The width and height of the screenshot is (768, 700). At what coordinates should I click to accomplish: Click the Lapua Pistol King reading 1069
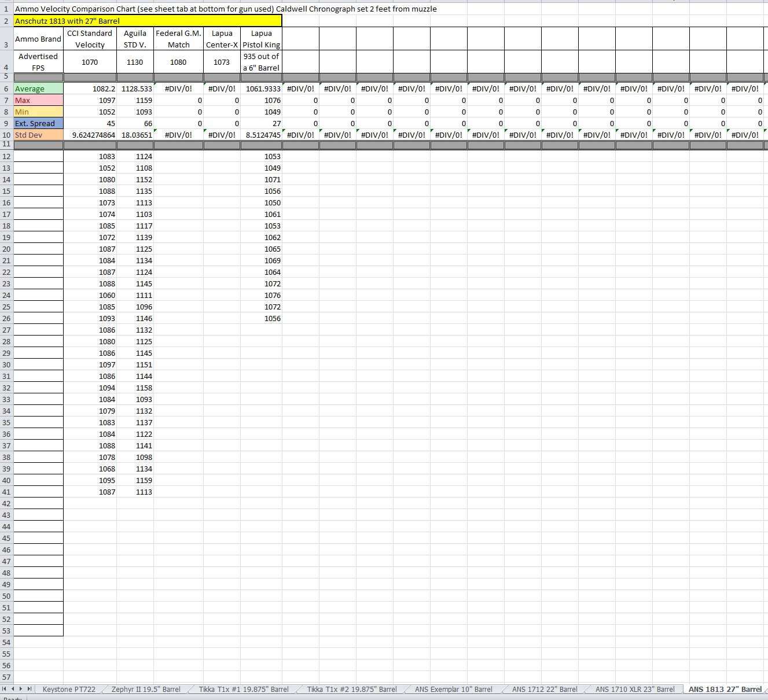pos(261,260)
